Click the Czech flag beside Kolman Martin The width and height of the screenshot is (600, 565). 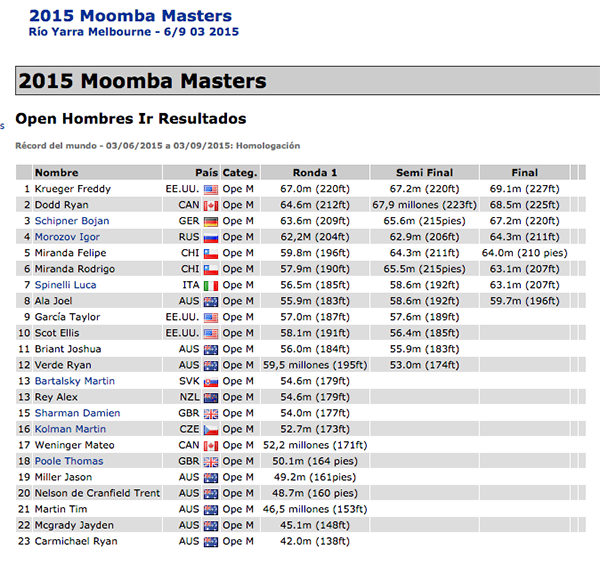point(210,429)
